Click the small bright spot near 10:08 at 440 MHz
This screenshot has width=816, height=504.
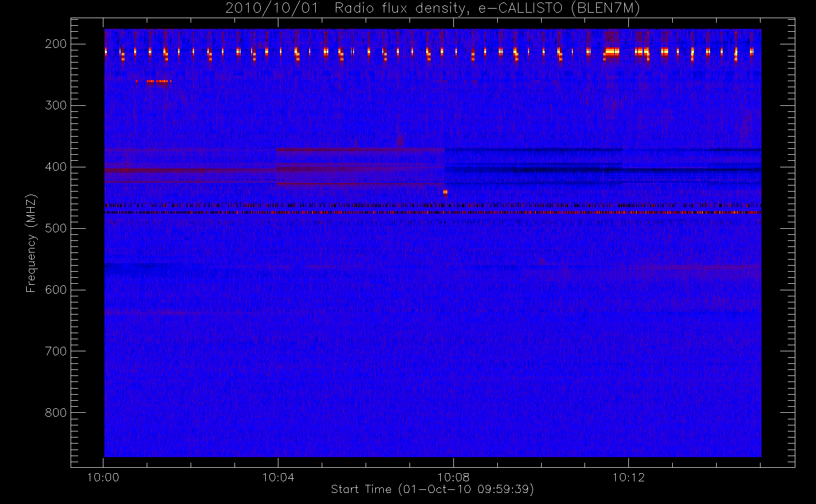pyautogui.click(x=445, y=192)
